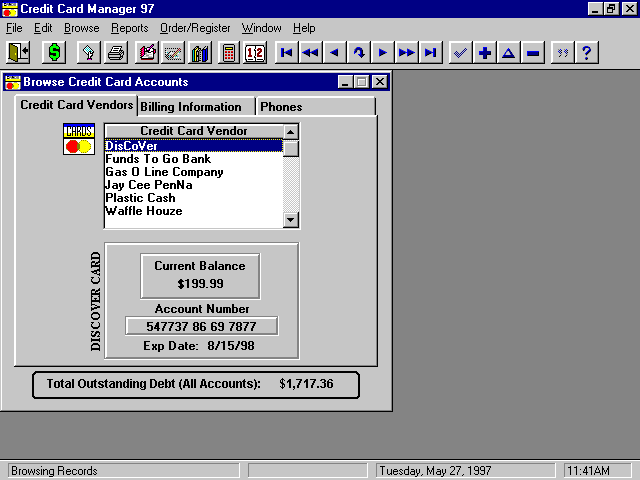Click the account number field
The image size is (640, 480).
(201, 326)
